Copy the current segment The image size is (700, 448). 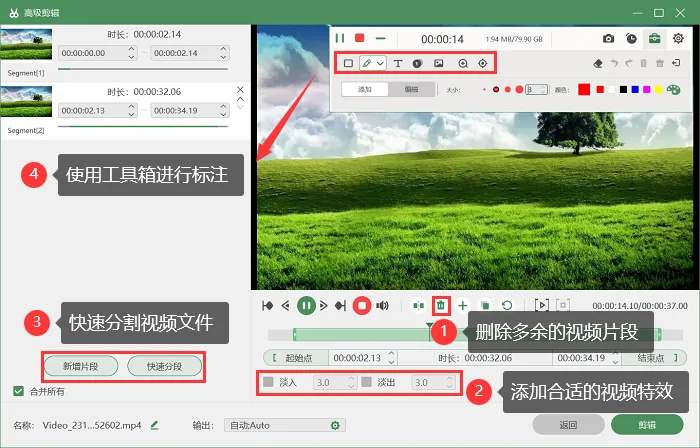[x=484, y=306]
